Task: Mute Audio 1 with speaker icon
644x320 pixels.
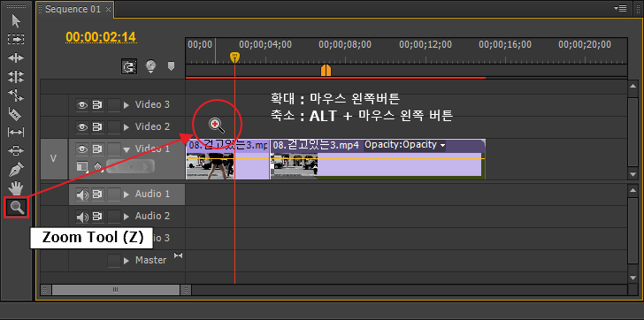Action: click(82, 194)
